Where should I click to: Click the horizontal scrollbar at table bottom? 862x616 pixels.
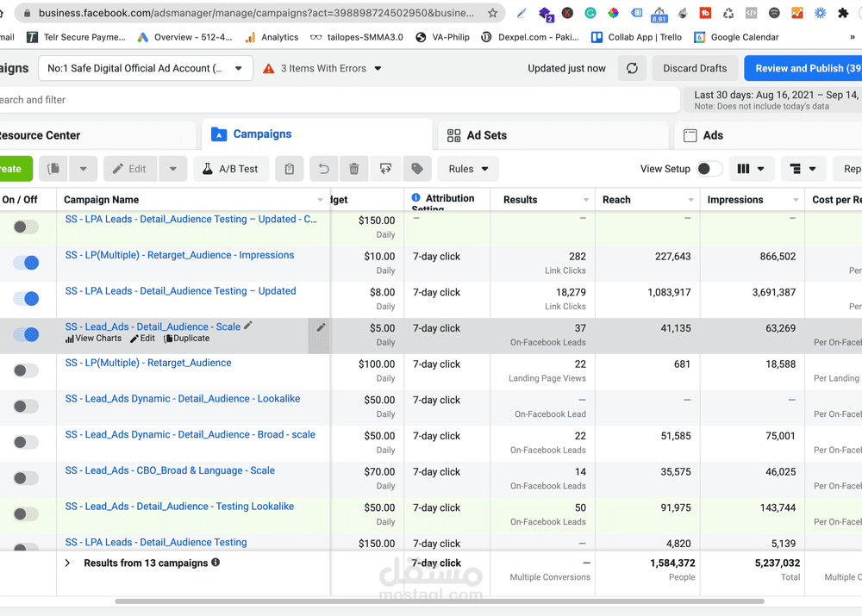pos(440,600)
